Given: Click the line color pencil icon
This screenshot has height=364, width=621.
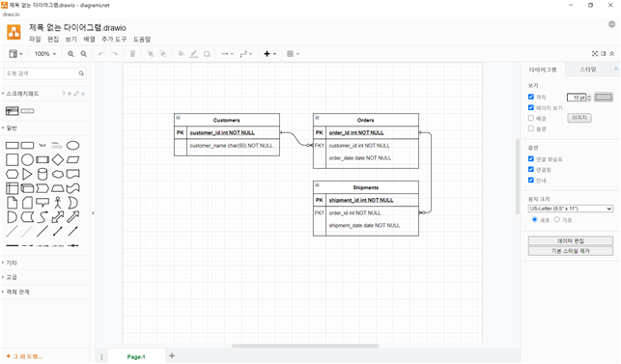Looking at the screenshot, I should [x=194, y=54].
